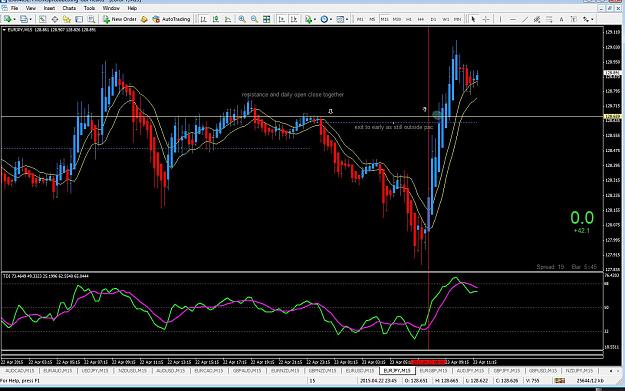Image resolution: width=625 pixels, height=391 pixels.
Task: Open the MetaEditor icon next to New Order
Action: tap(144, 19)
